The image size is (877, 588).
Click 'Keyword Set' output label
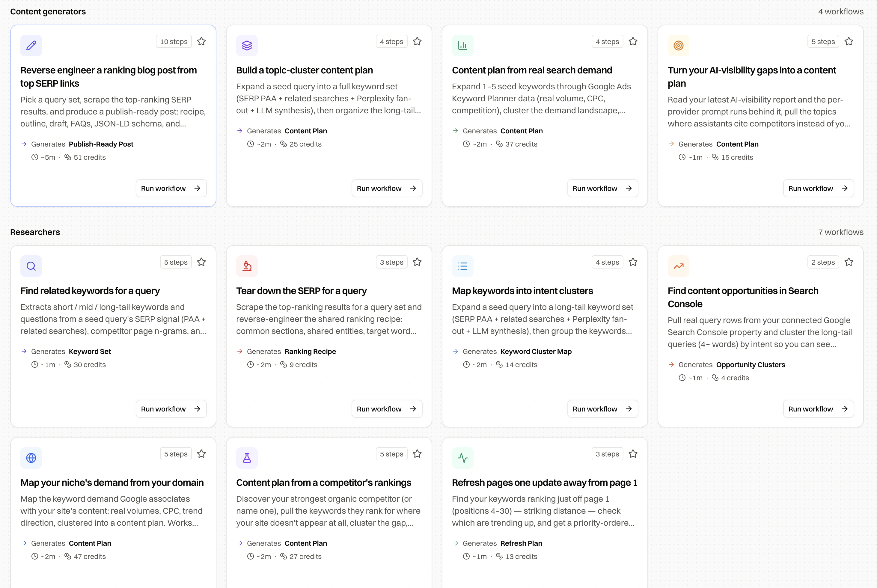click(90, 351)
